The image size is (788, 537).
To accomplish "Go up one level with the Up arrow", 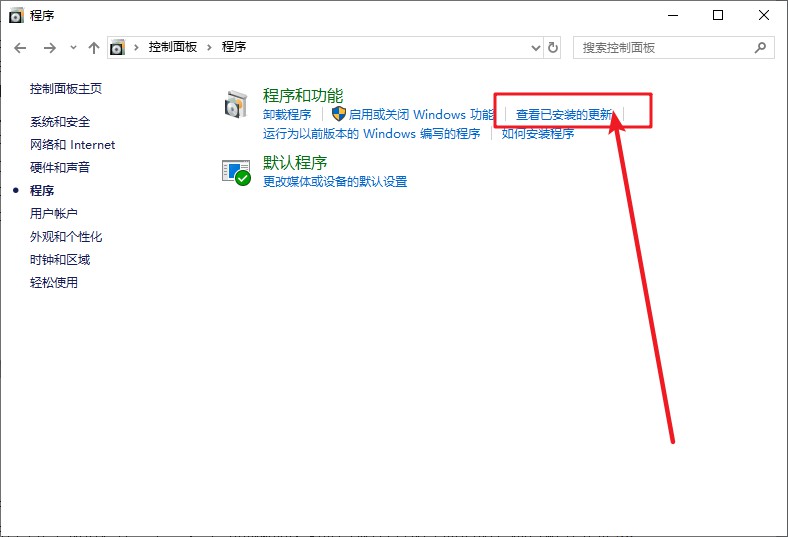I will click(x=93, y=48).
